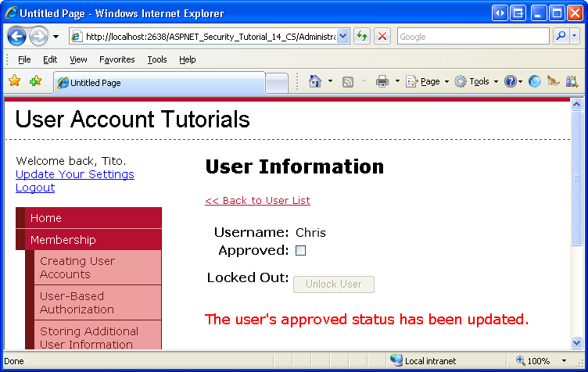Click the blue circle toolbar icon
The height and width of the screenshot is (372, 588).
point(535,81)
